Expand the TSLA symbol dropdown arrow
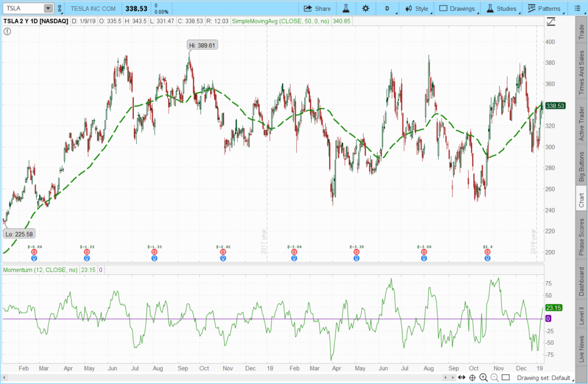The width and height of the screenshot is (588, 384). pyautogui.click(x=48, y=9)
